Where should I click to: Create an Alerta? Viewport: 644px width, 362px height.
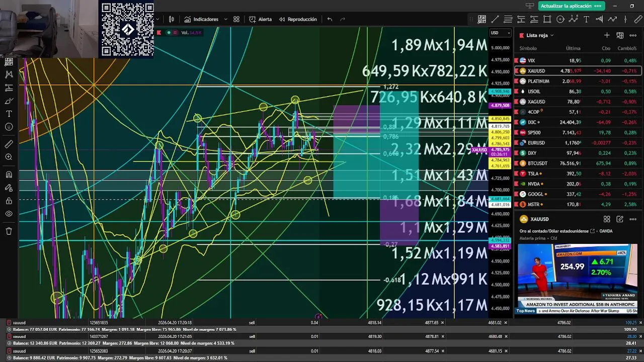[x=260, y=19]
